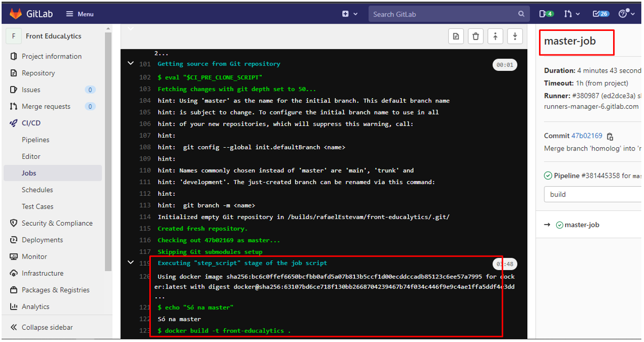Open the build stage dropdown
644x342 pixels.
click(593, 194)
